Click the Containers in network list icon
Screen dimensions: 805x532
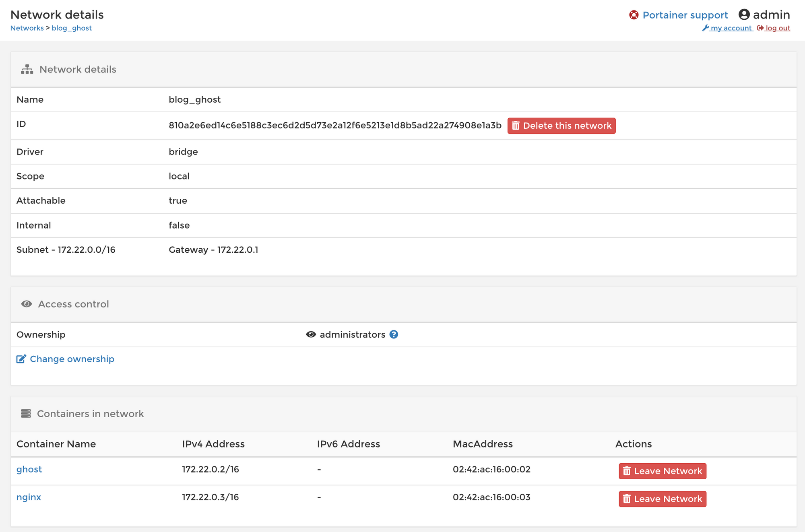[x=25, y=413]
